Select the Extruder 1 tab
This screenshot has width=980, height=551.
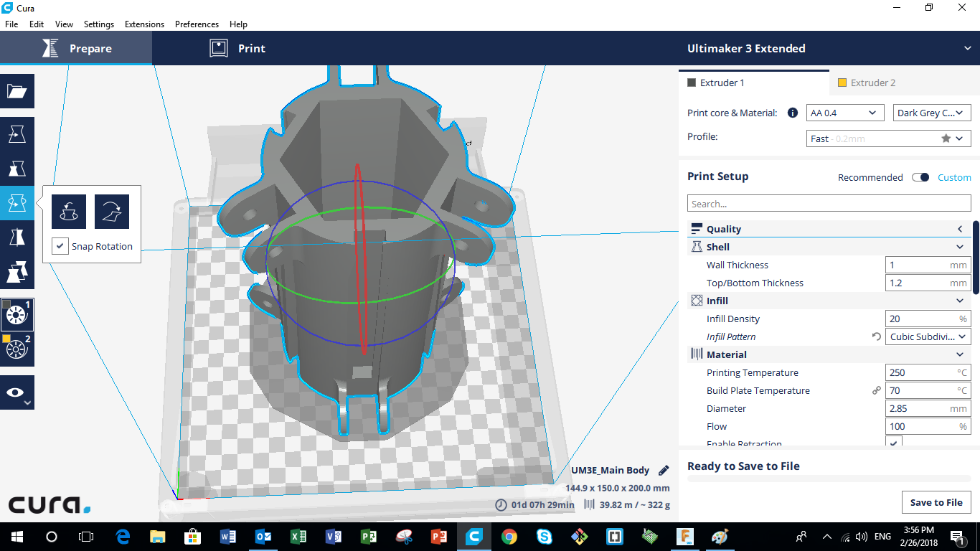(x=753, y=83)
